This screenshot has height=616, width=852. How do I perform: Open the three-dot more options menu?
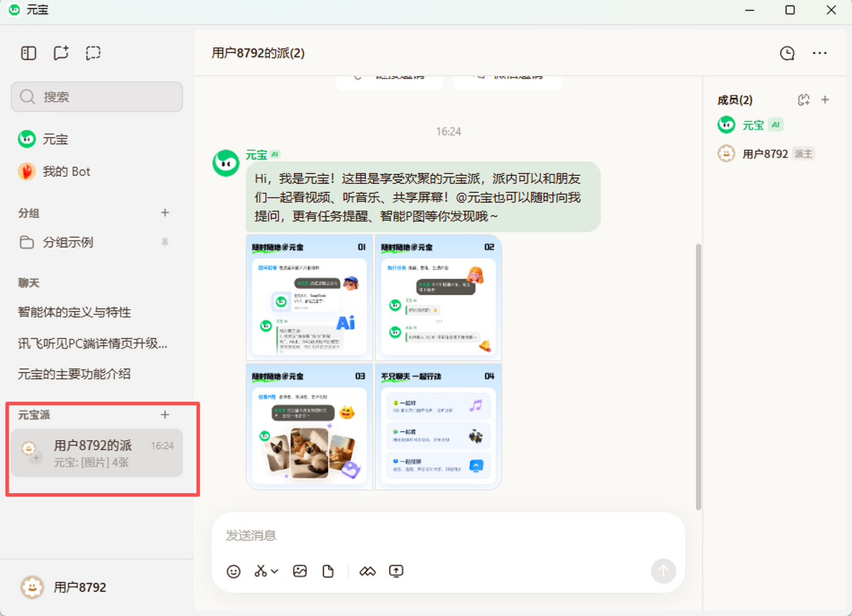click(x=819, y=53)
